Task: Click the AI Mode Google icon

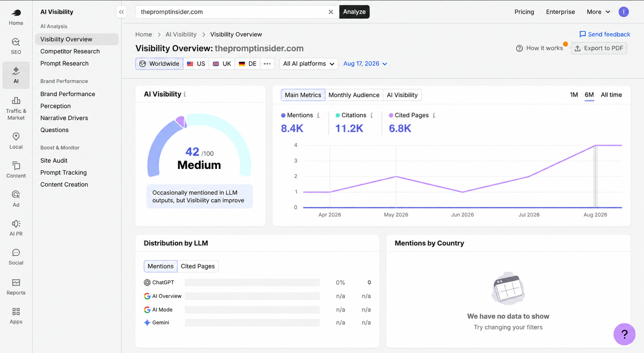Action: pyautogui.click(x=147, y=310)
